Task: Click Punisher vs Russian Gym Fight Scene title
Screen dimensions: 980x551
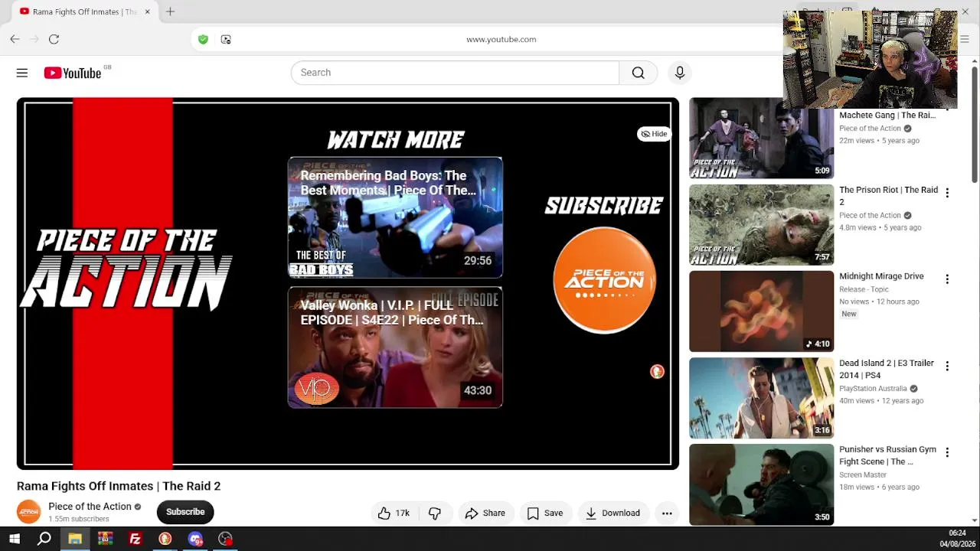Action: click(887, 455)
